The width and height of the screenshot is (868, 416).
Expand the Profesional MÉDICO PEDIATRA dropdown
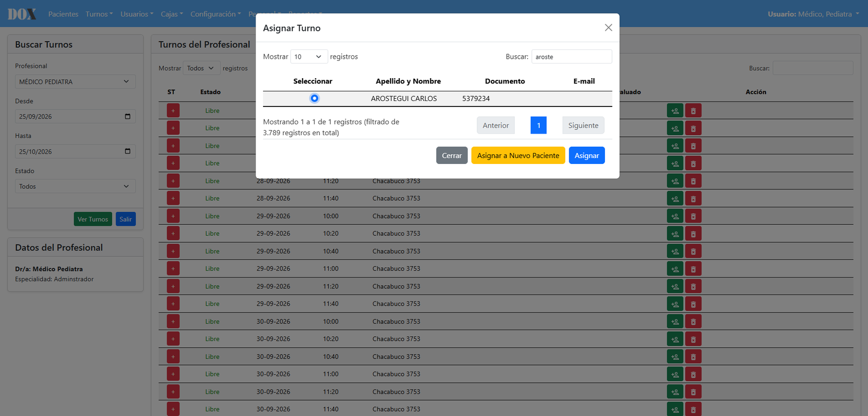click(x=75, y=81)
